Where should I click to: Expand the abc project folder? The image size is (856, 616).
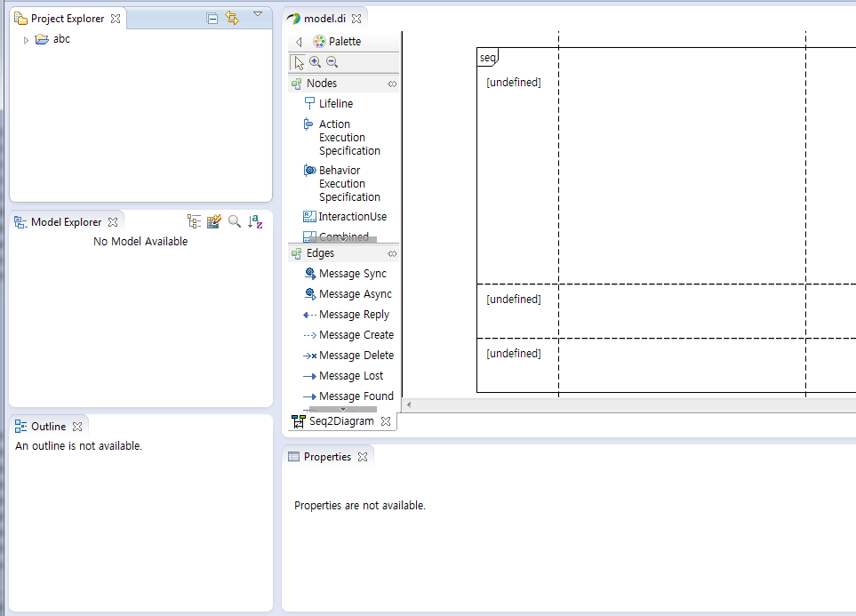(26, 38)
